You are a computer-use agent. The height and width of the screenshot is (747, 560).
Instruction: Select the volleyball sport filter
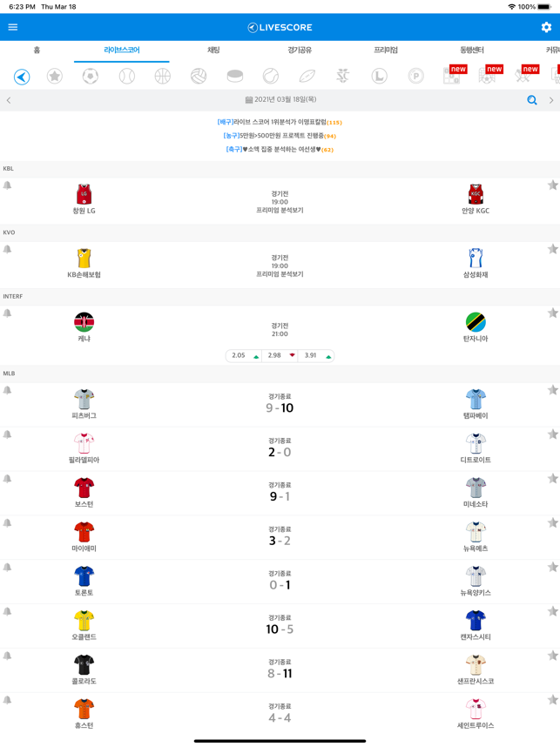coord(199,77)
